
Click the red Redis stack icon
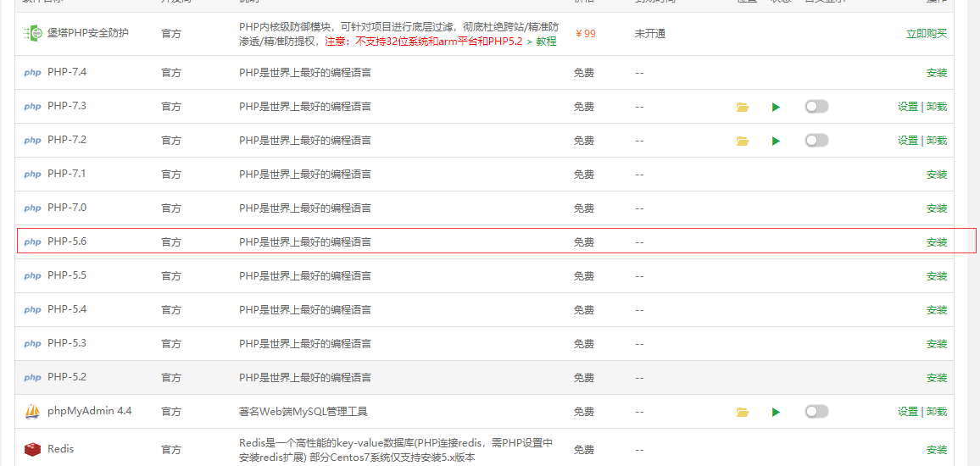pos(32,449)
